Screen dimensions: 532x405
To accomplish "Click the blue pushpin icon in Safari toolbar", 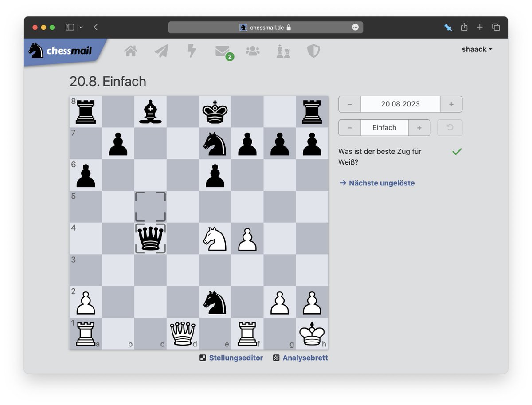I will (448, 27).
